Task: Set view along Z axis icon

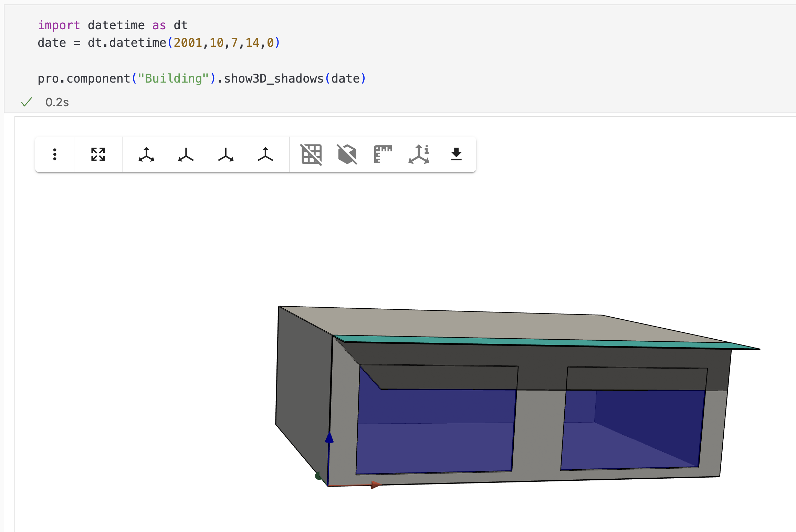Action: (265, 154)
